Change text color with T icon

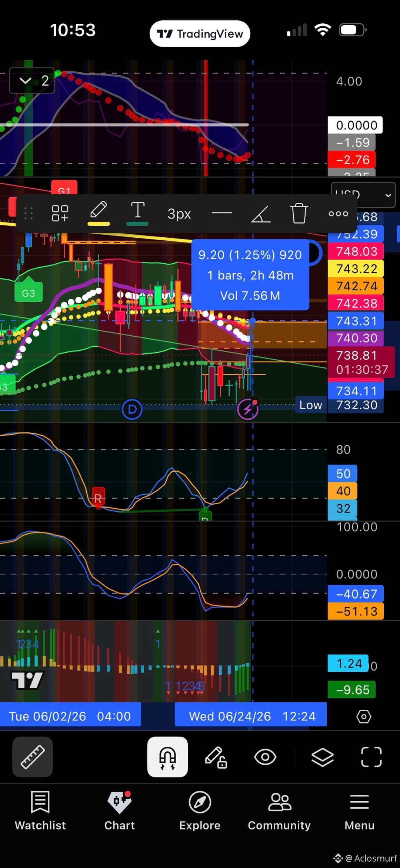tap(137, 214)
